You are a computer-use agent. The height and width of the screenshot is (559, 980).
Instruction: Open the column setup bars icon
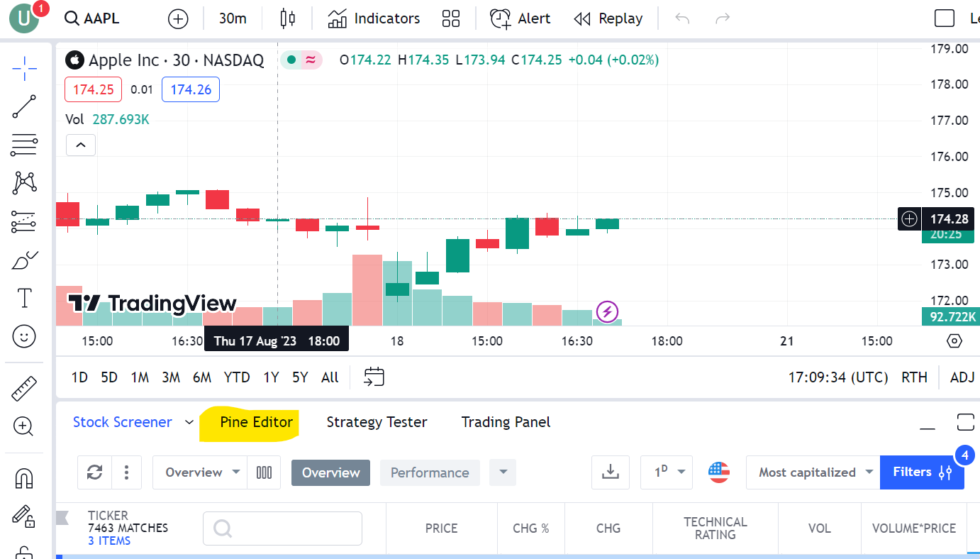[264, 472]
